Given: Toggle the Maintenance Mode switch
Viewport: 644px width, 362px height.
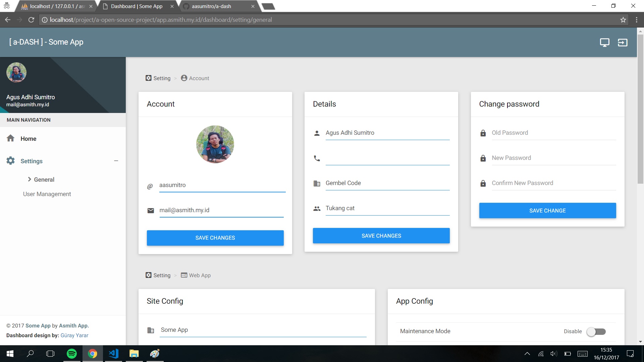Looking at the screenshot, I should point(596,331).
